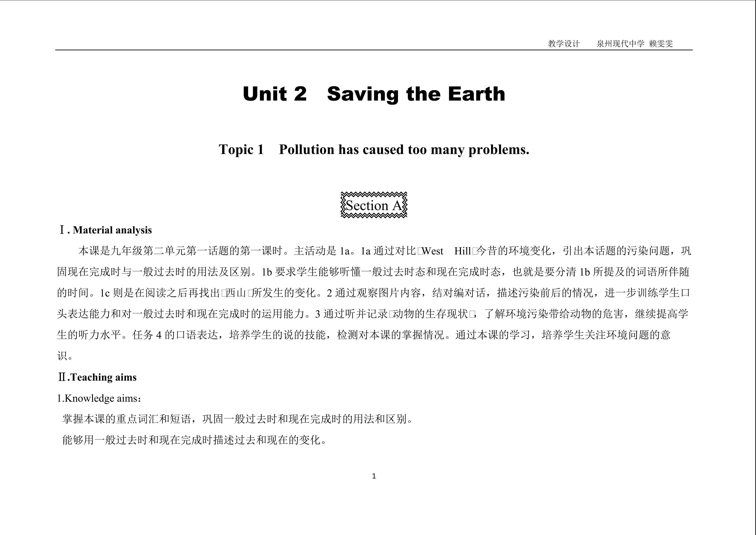Click the word Hill in first paragraph
This screenshot has height=535, width=756.
pyautogui.click(x=463, y=251)
